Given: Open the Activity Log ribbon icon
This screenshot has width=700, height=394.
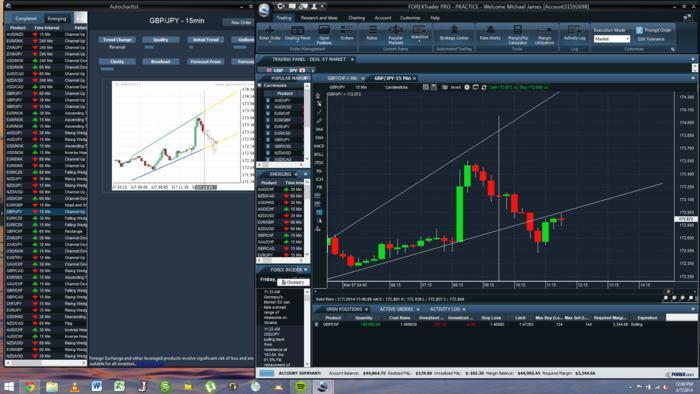Looking at the screenshot, I should pyautogui.click(x=574, y=33).
